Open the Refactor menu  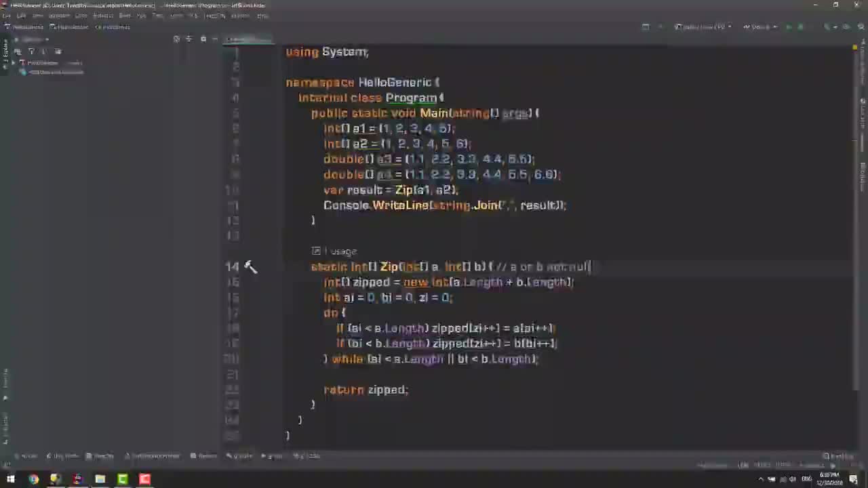point(103,16)
